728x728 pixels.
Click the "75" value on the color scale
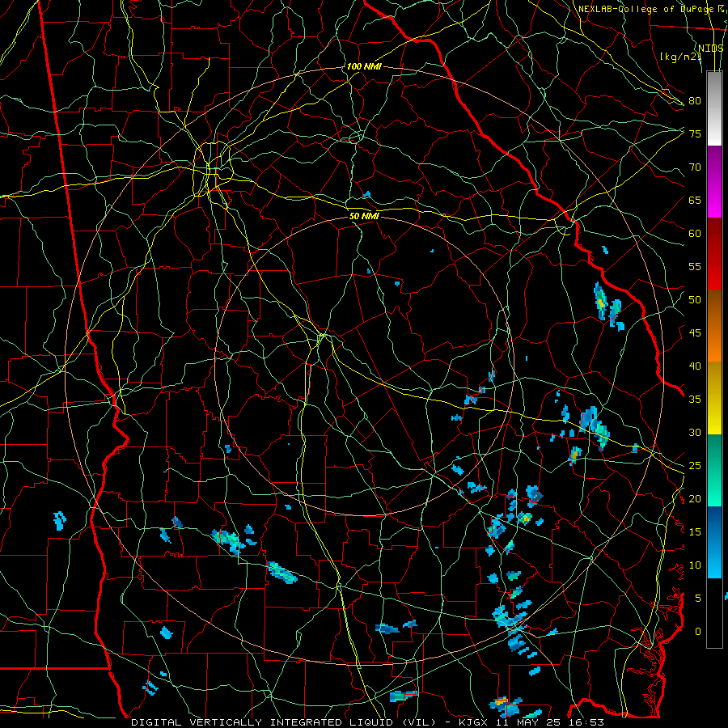695,133
